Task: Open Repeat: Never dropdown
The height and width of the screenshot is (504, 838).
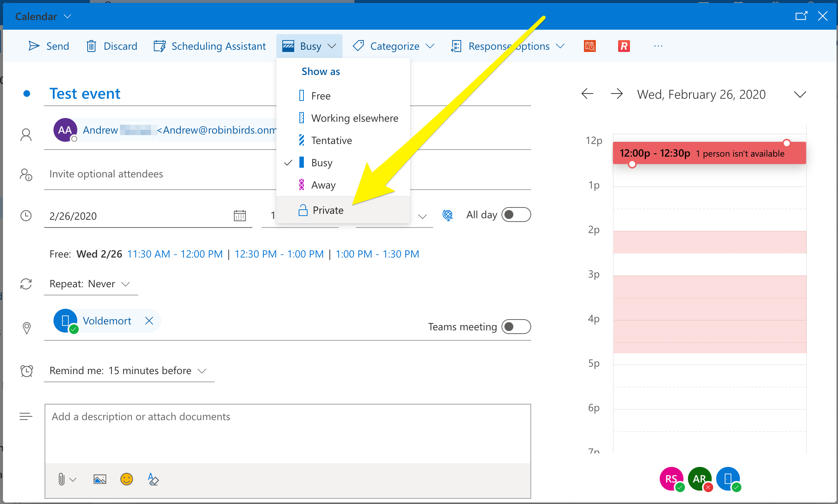Action: tap(90, 284)
